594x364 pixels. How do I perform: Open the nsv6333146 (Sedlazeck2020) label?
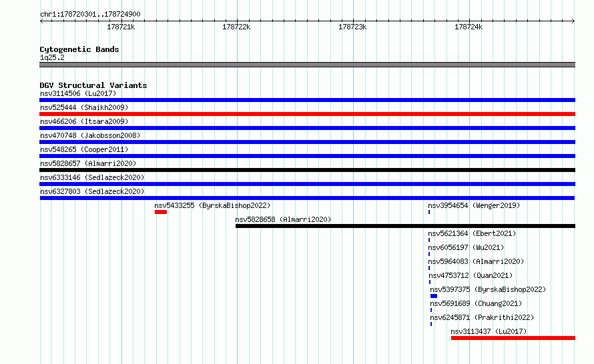click(92, 177)
